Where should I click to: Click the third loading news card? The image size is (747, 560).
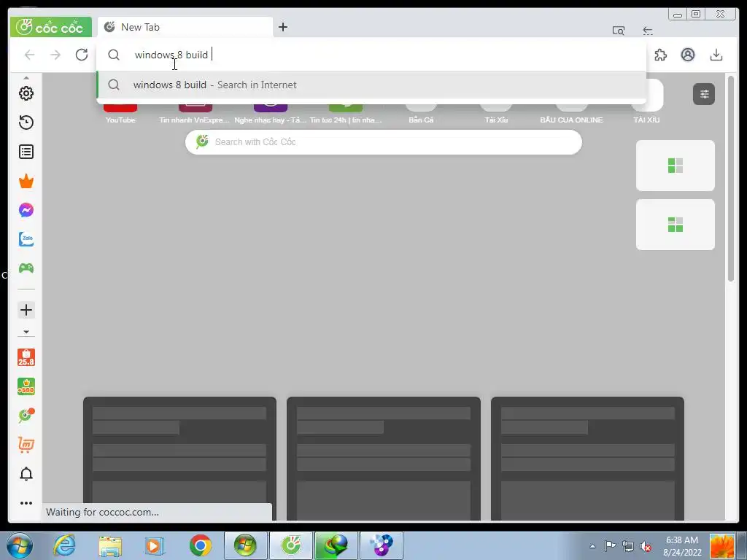point(587,459)
